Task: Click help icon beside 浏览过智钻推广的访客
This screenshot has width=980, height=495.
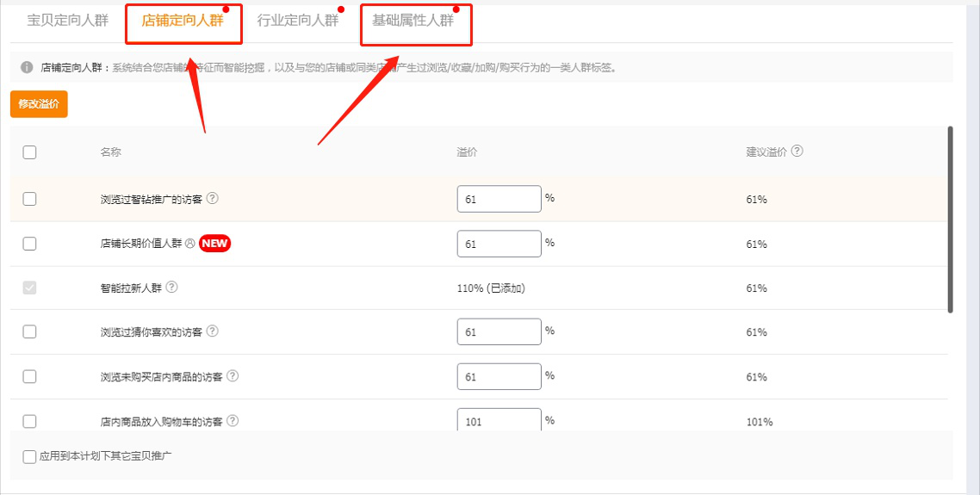Action: point(213,198)
